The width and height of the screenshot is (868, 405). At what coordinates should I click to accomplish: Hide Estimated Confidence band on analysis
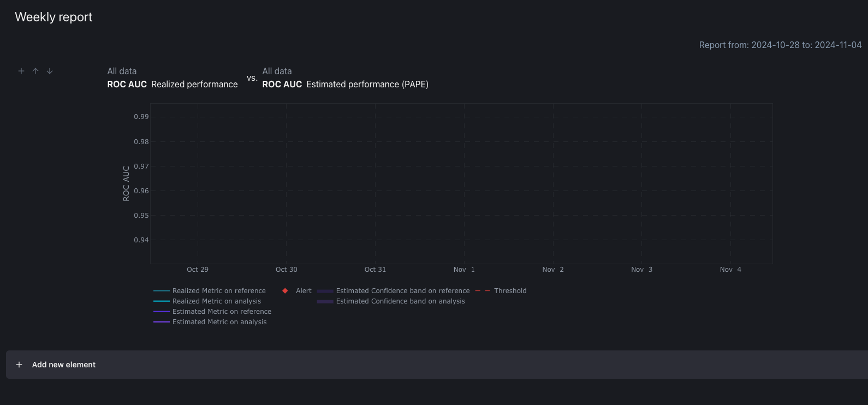click(400, 301)
